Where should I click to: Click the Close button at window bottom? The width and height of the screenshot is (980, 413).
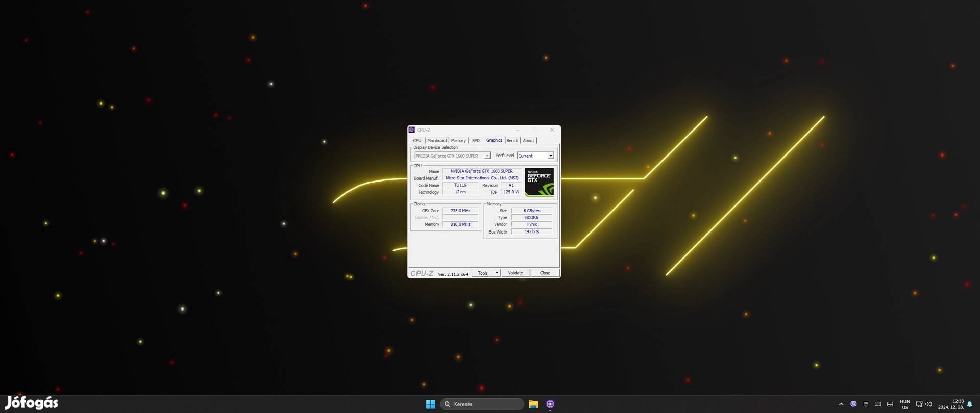coord(545,273)
